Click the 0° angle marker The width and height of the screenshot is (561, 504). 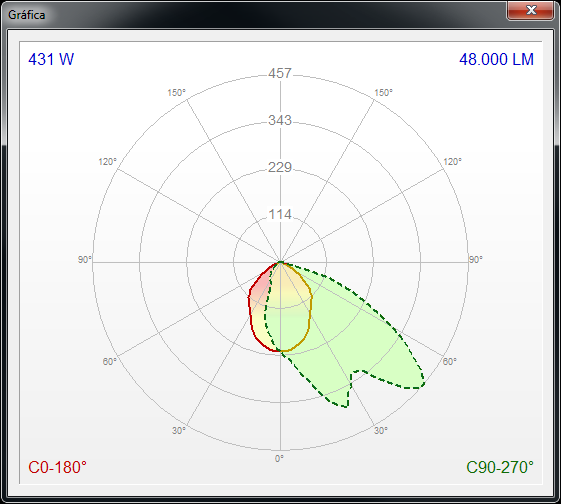[x=279, y=458]
